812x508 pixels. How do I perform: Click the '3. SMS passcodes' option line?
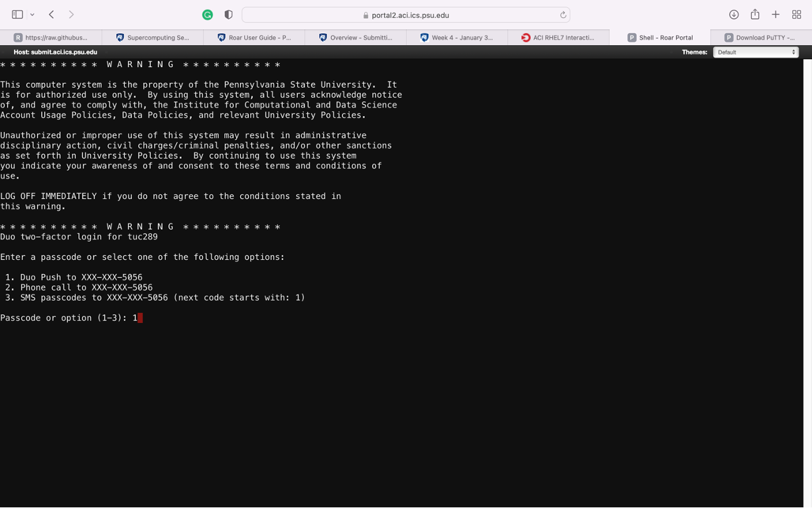[155, 298]
